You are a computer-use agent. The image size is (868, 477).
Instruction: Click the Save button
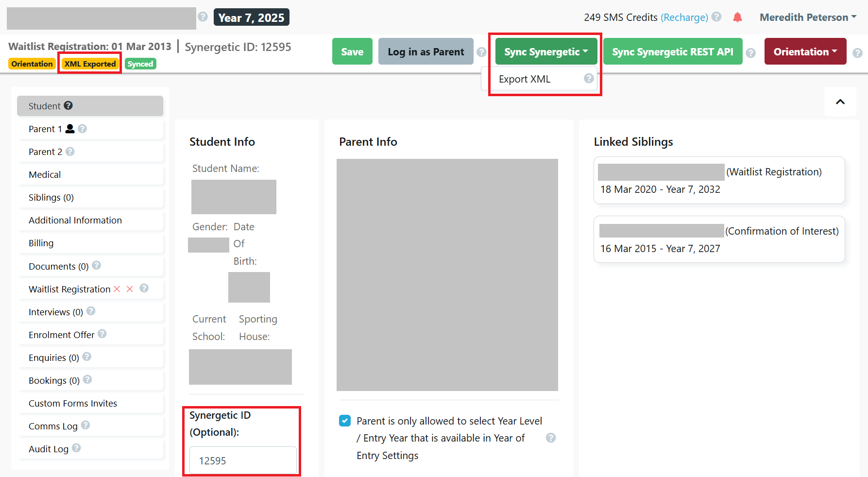point(352,51)
